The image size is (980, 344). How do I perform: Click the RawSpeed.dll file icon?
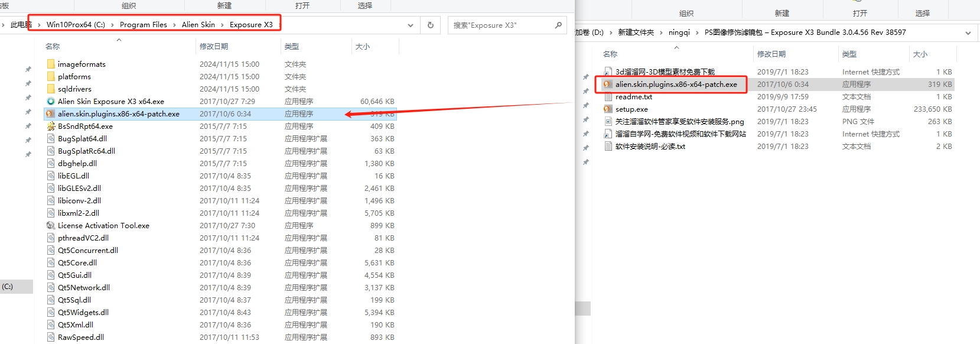click(x=51, y=337)
